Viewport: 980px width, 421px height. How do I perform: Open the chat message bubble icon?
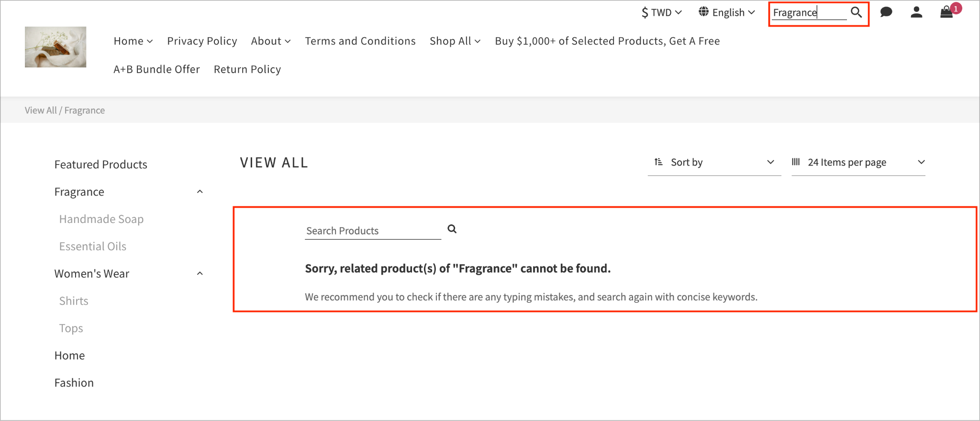pos(886,12)
